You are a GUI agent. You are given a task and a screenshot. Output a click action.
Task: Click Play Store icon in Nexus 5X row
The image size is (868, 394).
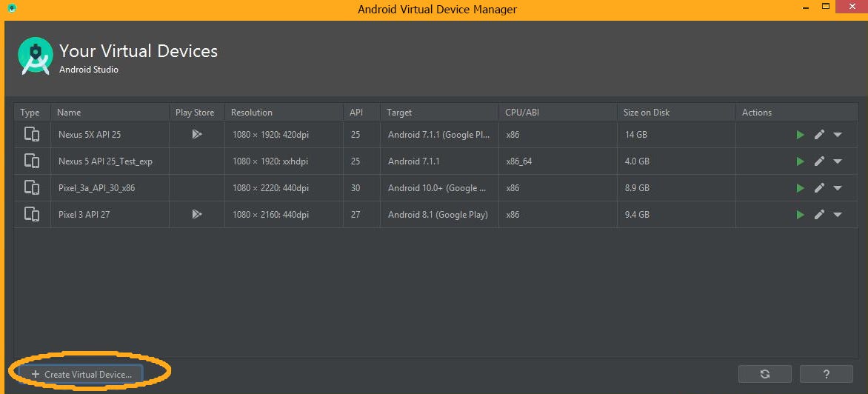[196, 134]
